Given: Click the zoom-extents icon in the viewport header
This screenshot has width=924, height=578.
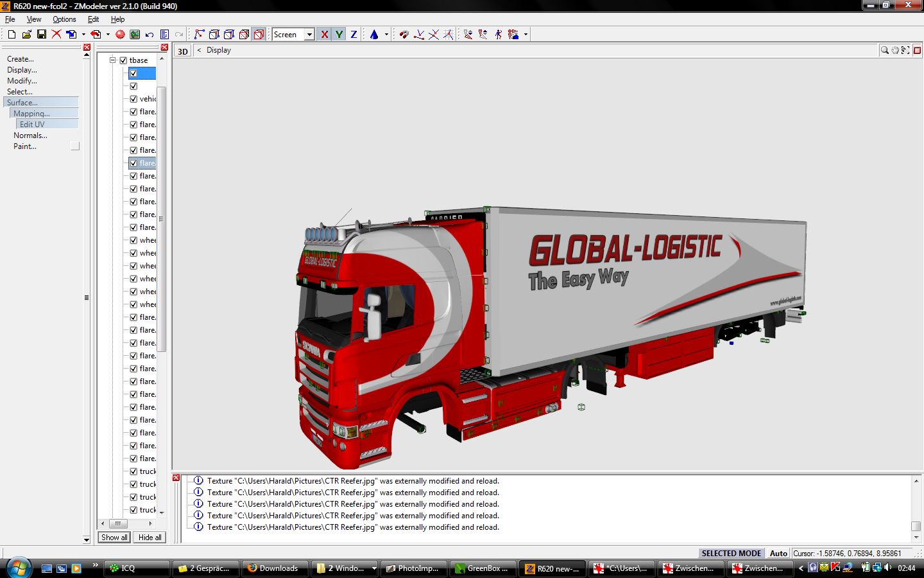Looking at the screenshot, I should (x=905, y=50).
